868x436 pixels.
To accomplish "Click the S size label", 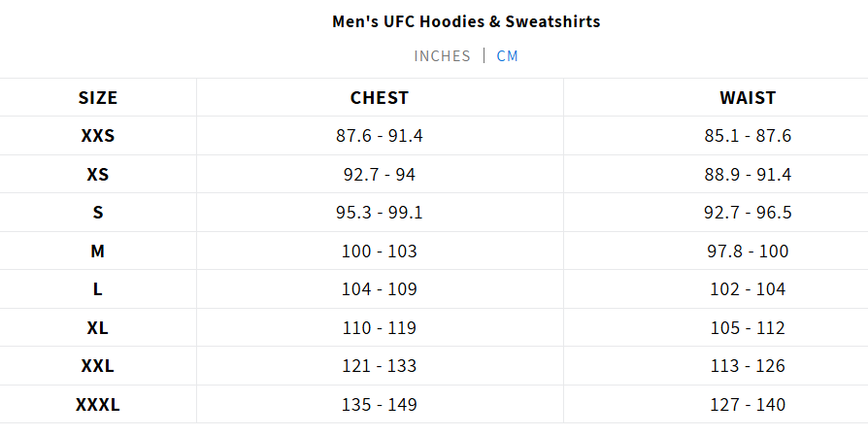I will 98,213.
